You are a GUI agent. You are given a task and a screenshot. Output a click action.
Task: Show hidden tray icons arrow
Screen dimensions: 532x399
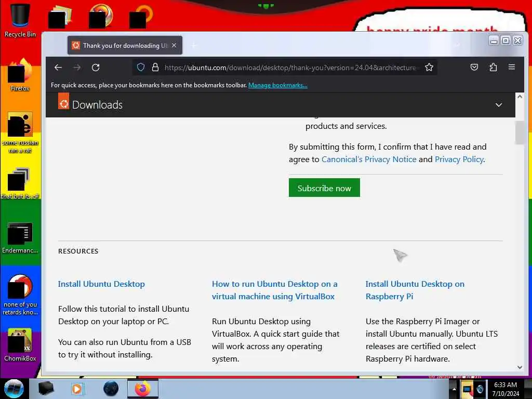coord(454,389)
